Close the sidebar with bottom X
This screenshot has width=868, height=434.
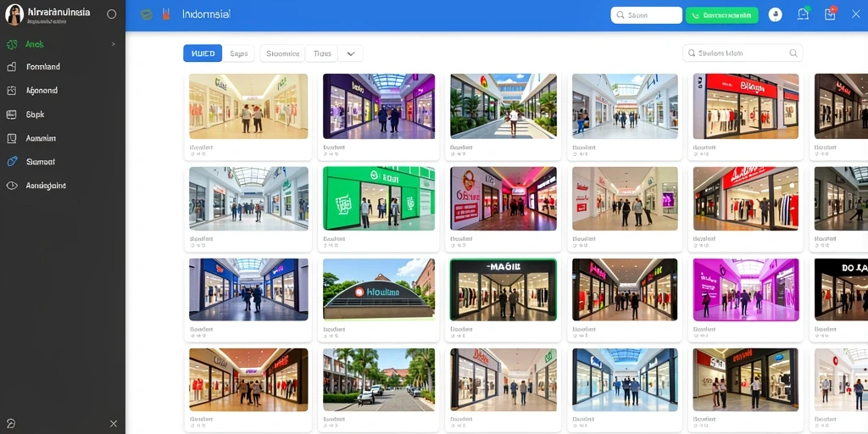point(114,424)
